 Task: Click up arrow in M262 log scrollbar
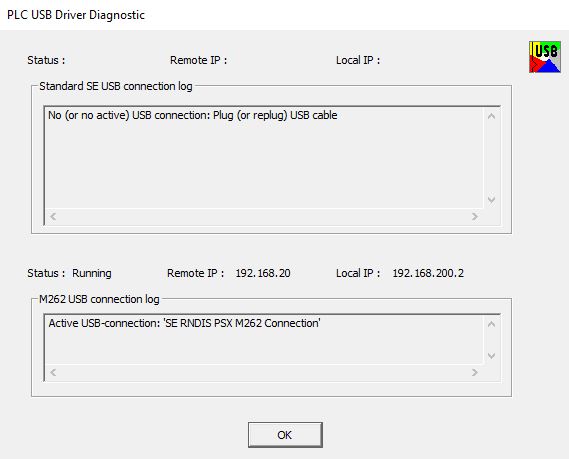point(491,324)
